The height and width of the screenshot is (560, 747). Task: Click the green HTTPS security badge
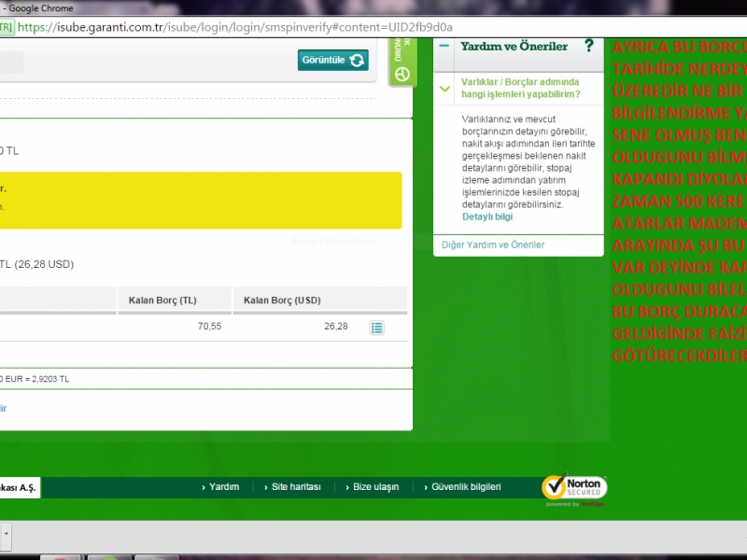click(7, 27)
